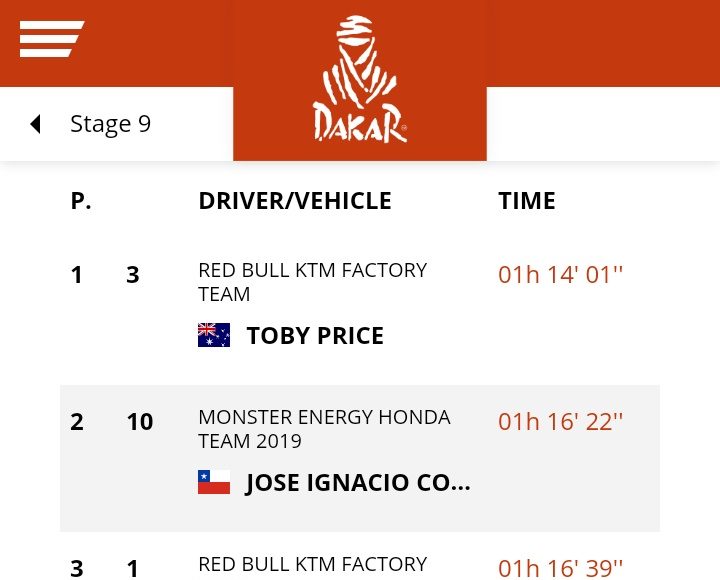Viewport: 720px width, 580px height.
Task: Select the Stage 9 label
Action: point(110,124)
